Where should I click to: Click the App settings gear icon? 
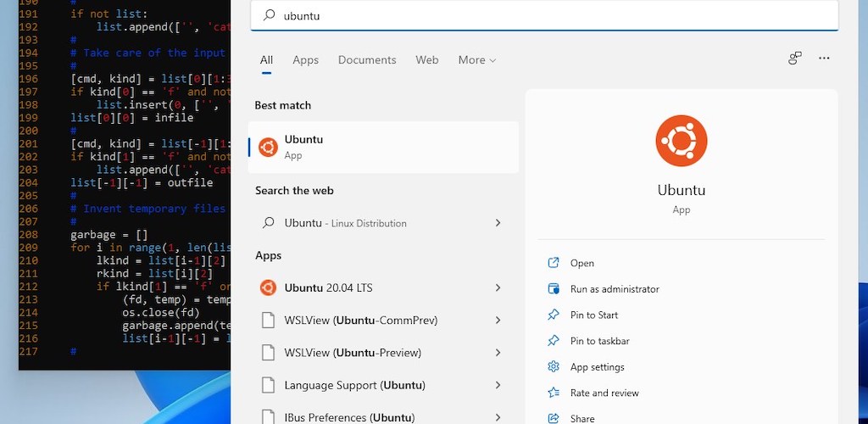coord(554,367)
